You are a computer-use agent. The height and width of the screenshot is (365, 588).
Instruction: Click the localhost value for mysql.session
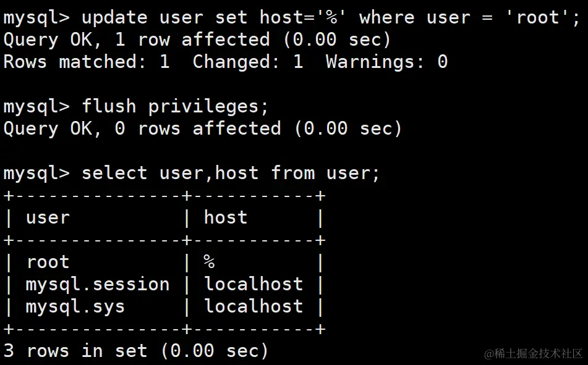[x=254, y=284]
